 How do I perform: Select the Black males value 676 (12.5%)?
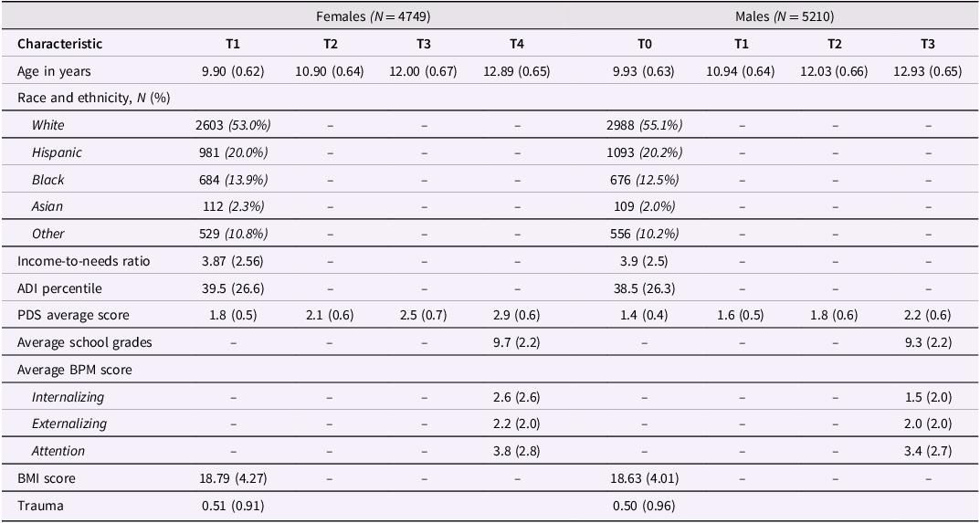(645, 180)
